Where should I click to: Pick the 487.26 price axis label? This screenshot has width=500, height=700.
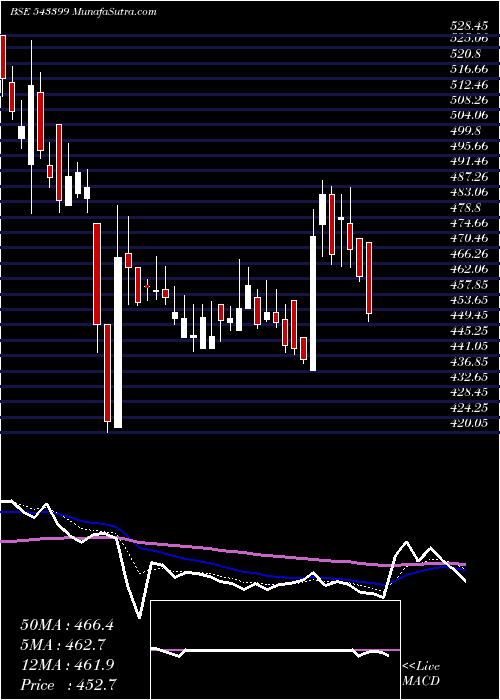coord(468,177)
